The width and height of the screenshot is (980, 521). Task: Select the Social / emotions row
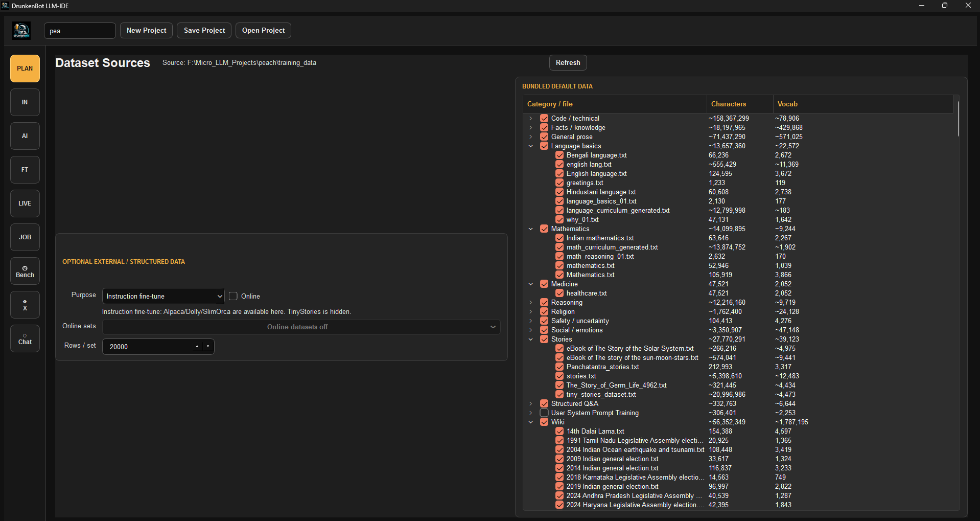[738, 330]
